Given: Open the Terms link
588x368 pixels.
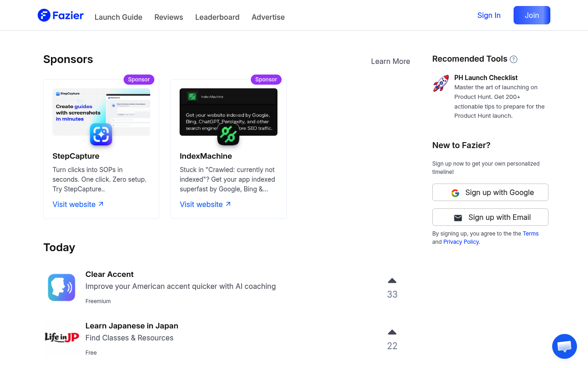Looking at the screenshot, I should (x=531, y=234).
